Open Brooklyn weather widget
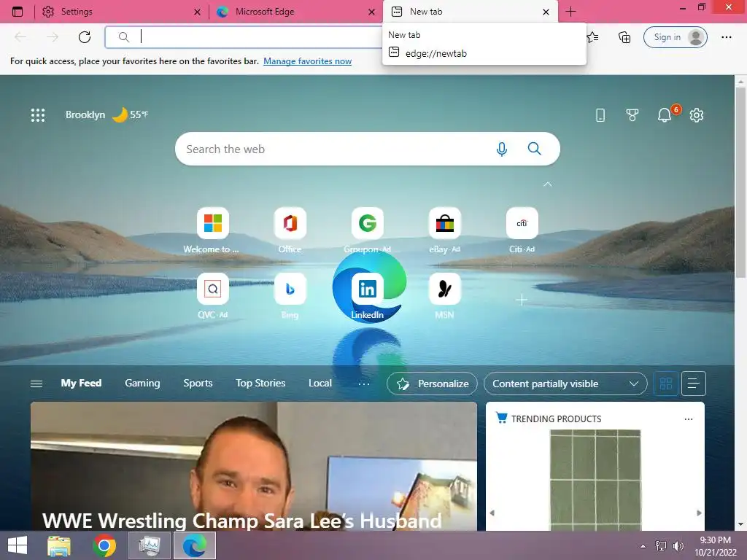This screenshot has height=560, width=747. click(107, 114)
